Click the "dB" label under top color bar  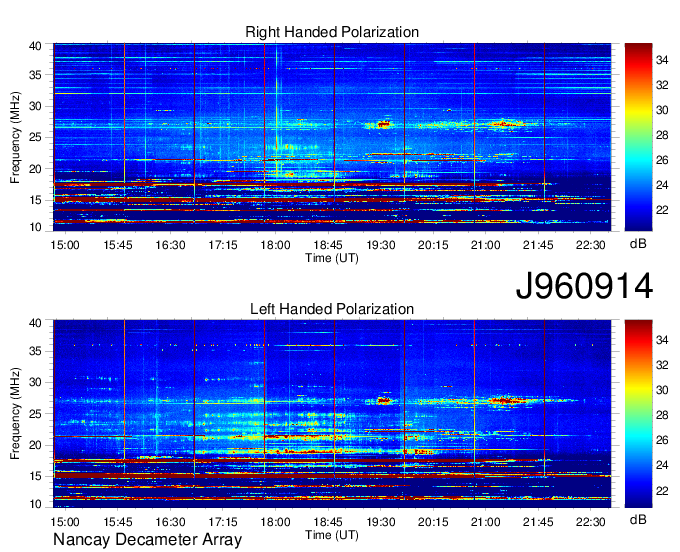pyautogui.click(x=638, y=243)
